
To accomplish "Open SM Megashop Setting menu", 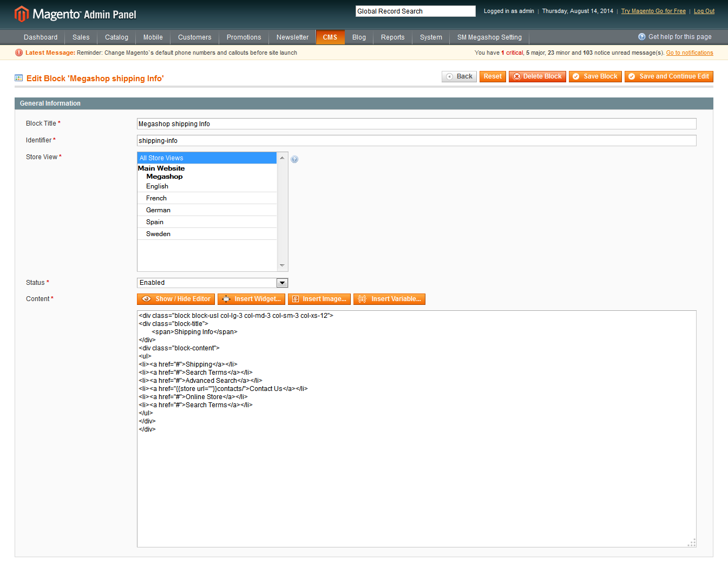I will pos(490,37).
